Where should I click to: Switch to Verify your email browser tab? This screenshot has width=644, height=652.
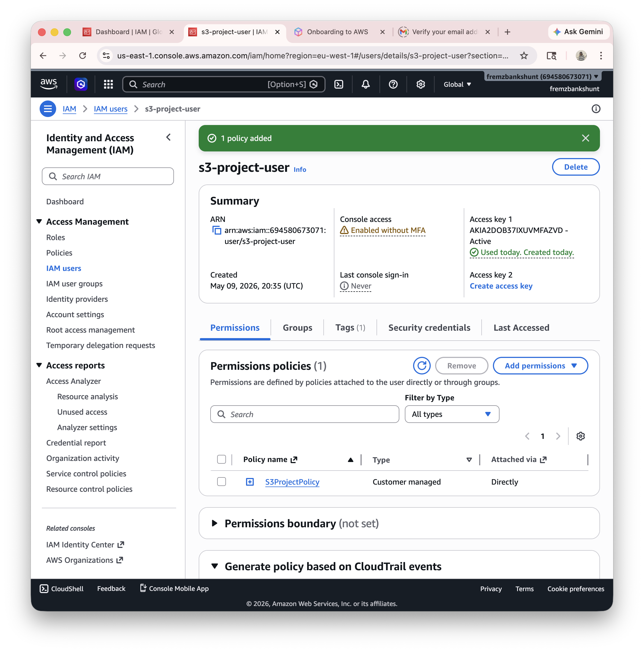[x=444, y=32]
